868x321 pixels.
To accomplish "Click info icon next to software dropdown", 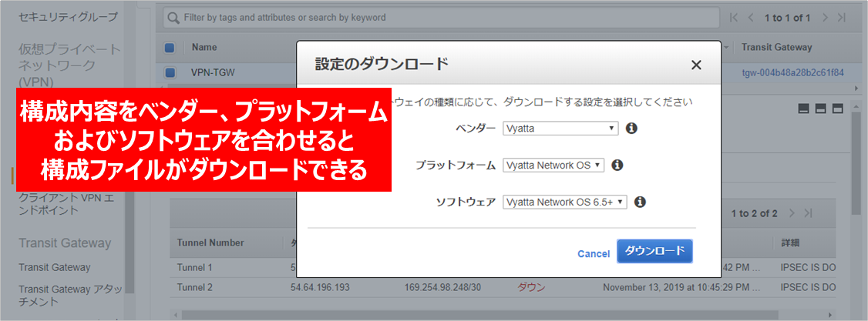I will (640, 202).
